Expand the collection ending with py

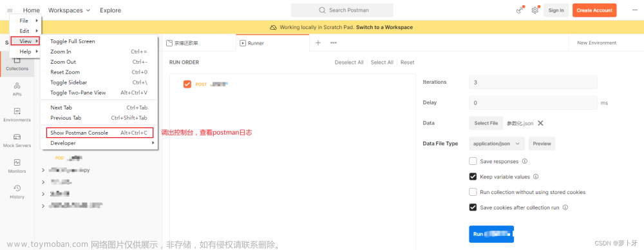(44, 170)
